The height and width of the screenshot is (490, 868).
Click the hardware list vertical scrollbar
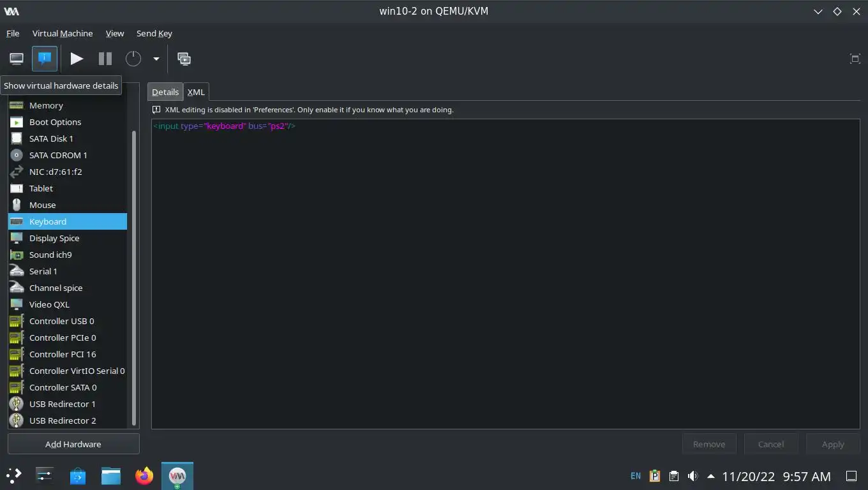[133, 278]
